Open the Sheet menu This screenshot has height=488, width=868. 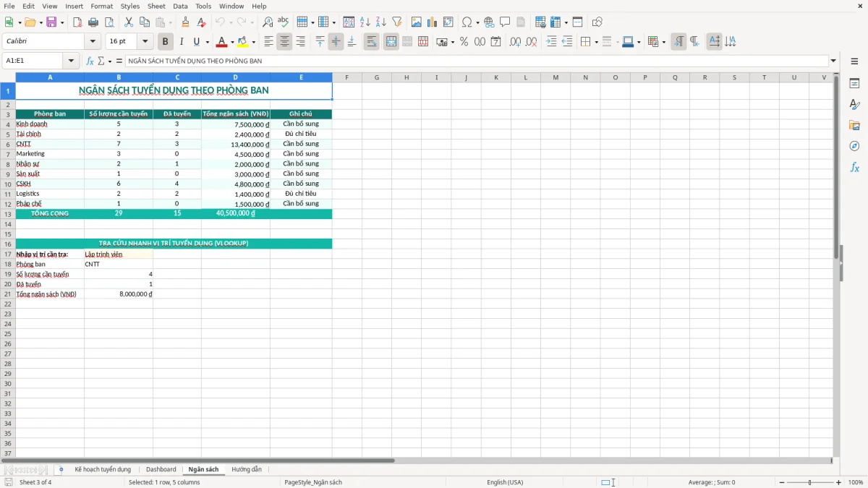(156, 6)
